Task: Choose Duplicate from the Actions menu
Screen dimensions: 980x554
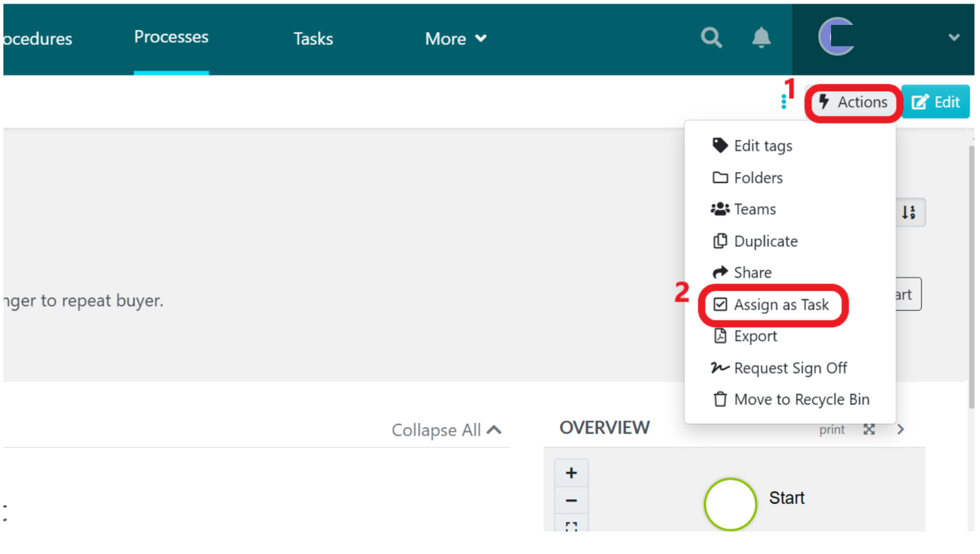Action: (x=765, y=241)
